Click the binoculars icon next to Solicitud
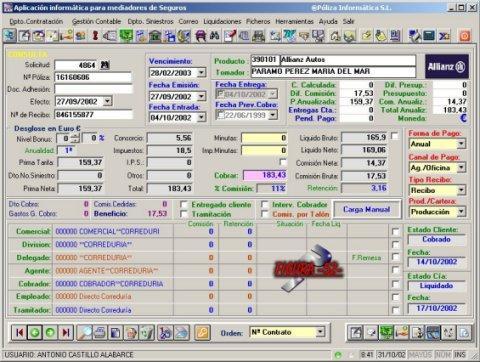This screenshot has width=480, height=362. pos(105,65)
